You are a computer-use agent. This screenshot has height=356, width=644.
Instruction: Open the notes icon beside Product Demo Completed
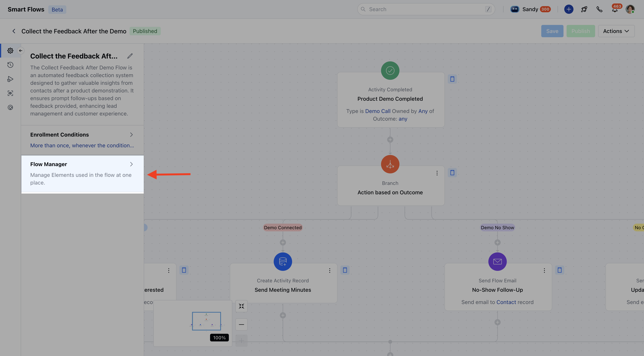click(x=452, y=79)
